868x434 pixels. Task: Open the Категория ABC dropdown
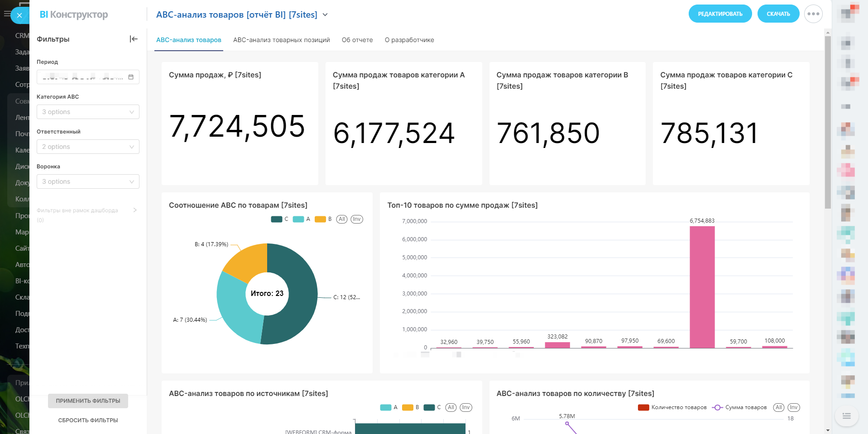click(x=88, y=112)
